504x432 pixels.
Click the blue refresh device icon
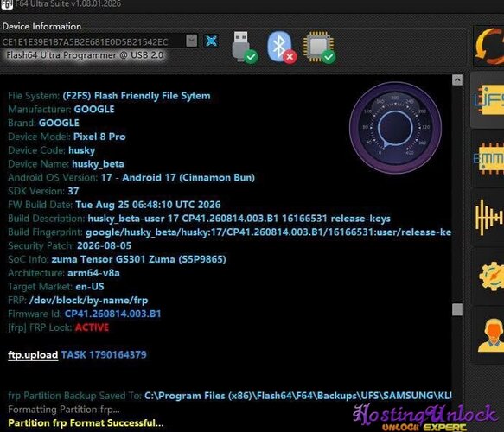tap(211, 41)
